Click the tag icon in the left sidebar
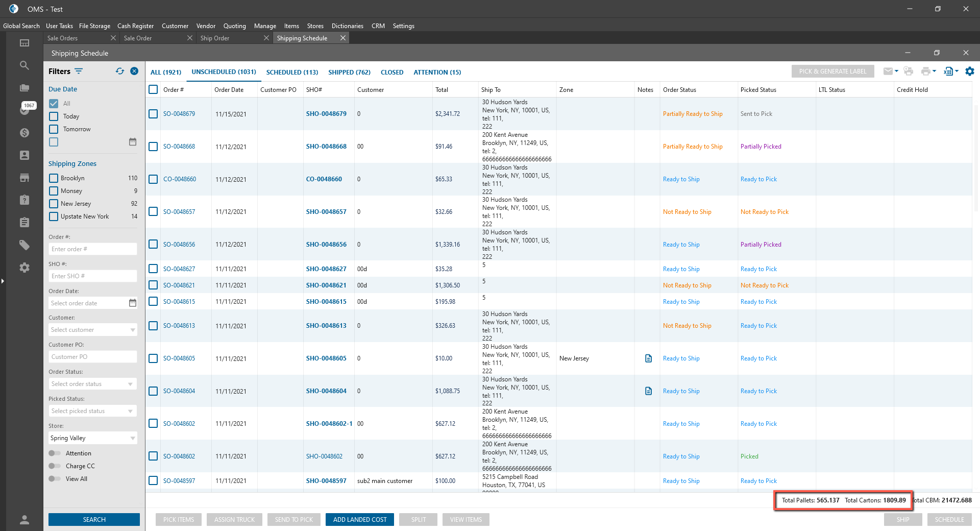This screenshot has height=531, width=980. 24,245
